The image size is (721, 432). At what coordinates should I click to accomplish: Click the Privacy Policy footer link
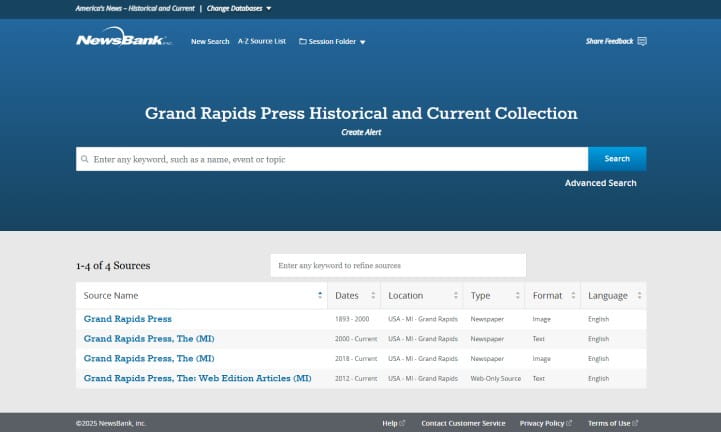[542, 423]
